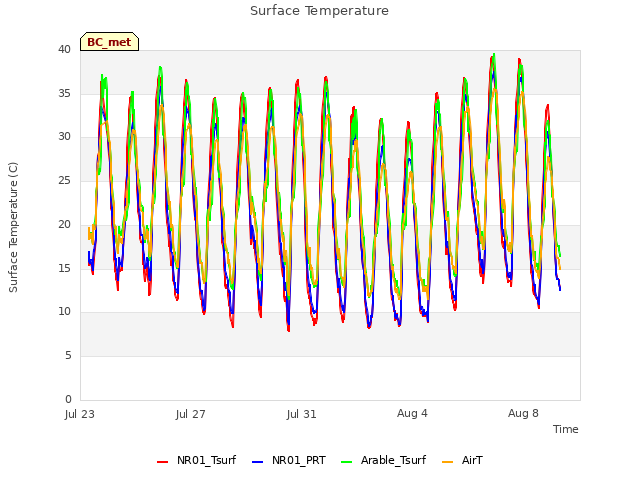The height and width of the screenshot is (480, 640).
Task: Click the 30 y-axis tick label
Action: tap(64, 137)
